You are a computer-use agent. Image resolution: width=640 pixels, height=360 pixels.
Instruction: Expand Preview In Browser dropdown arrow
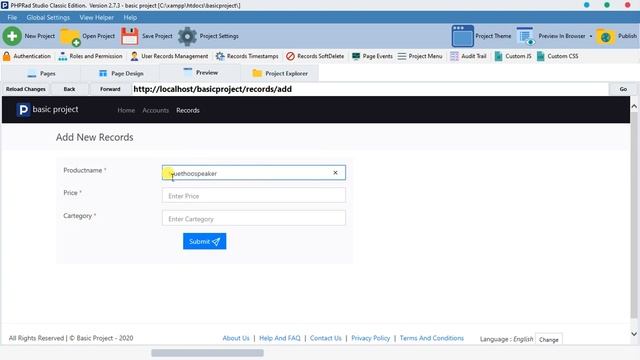point(591,36)
